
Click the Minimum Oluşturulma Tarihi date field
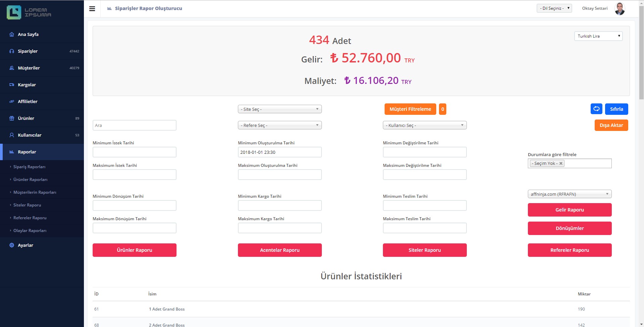(280, 152)
